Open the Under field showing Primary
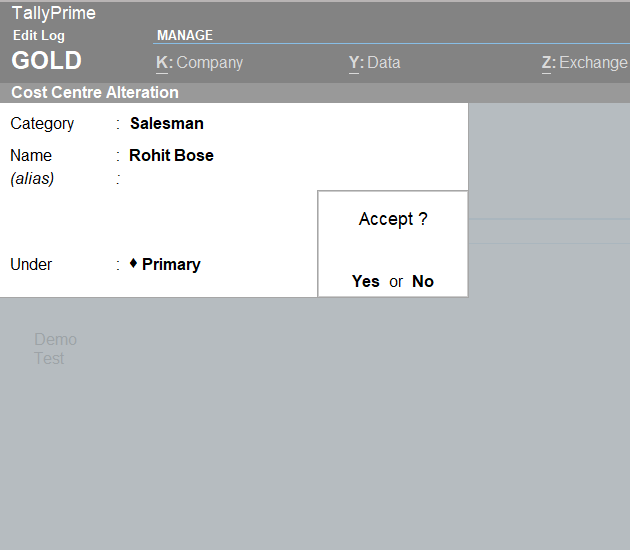 coord(171,264)
